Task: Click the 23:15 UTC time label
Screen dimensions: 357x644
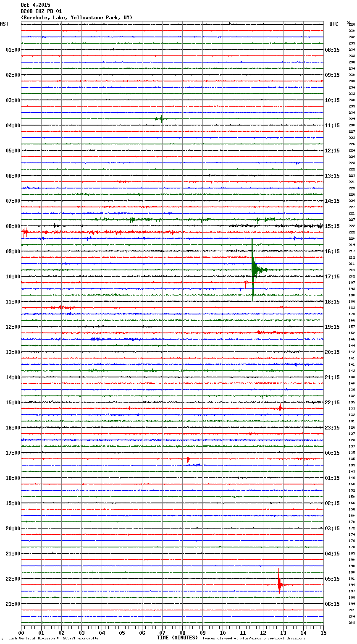Action: click(x=332, y=428)
